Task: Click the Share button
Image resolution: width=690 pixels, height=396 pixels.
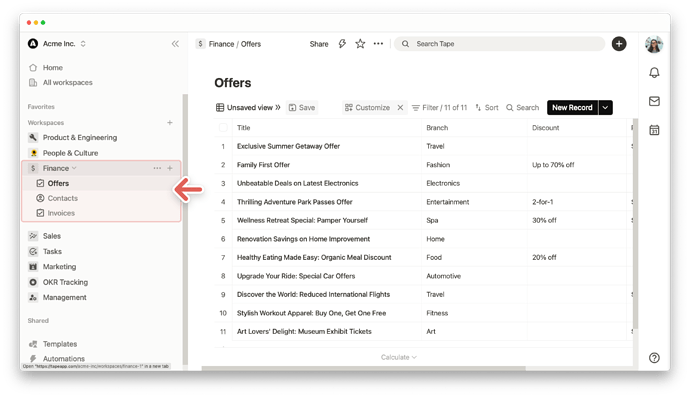Action: (319, 44)
